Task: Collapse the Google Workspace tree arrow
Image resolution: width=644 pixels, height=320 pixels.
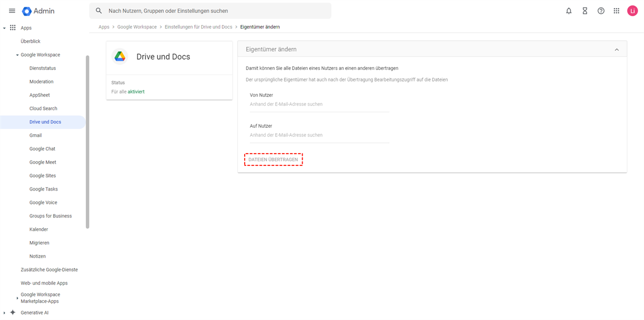Action: coord(17,55)
